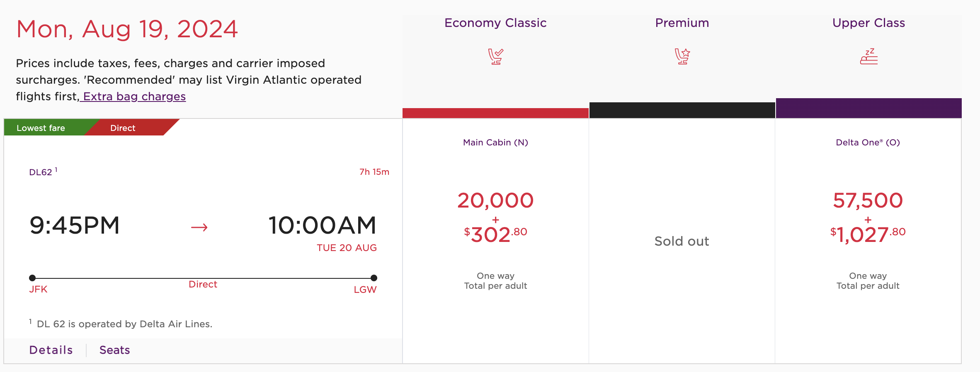The height and width of the screenshot is (372, 980).
Task: Click the Premium seat star icon
Action: click(682, 56)
